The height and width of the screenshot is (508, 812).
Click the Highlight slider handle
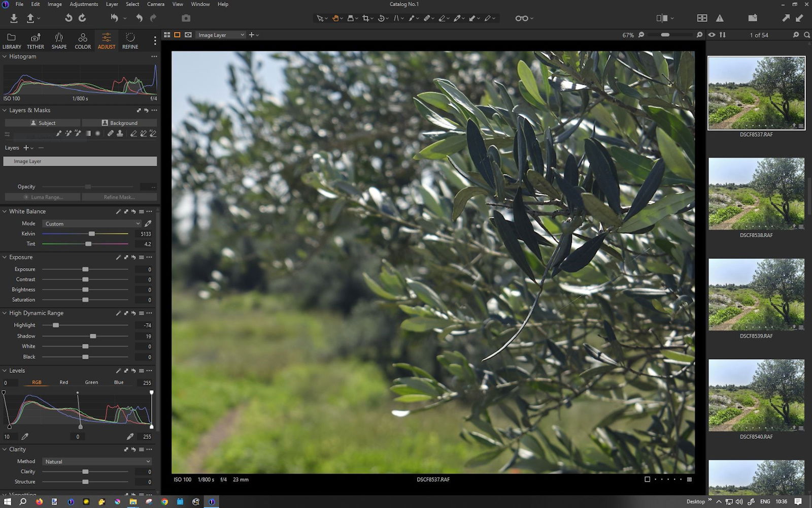click(x=56, y=325)
